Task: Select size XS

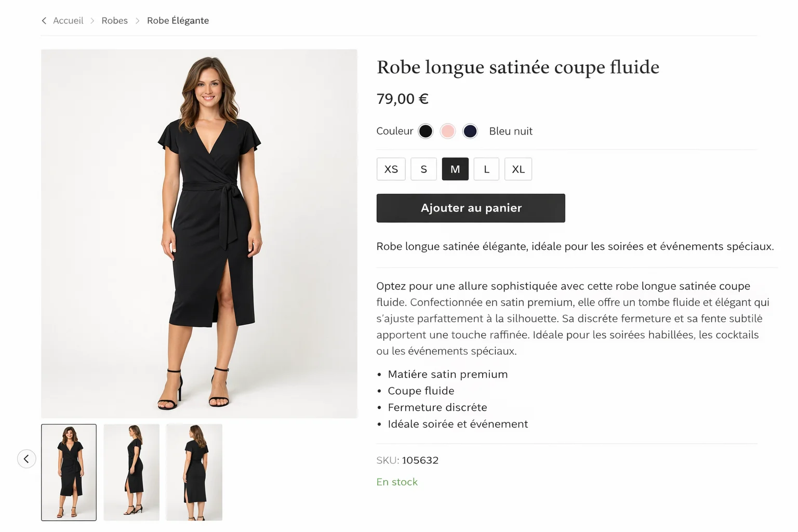Action: pyautogui.click(x=391, y=169)
